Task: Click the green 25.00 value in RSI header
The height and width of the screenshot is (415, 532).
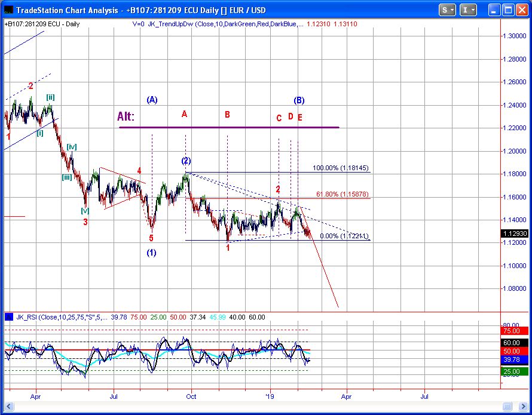Action: (158, 317)
